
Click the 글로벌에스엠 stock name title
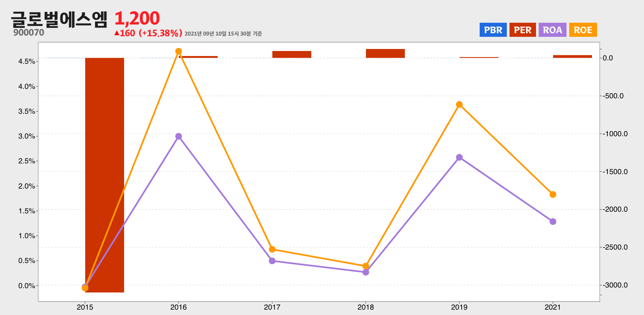coord(59,19)
